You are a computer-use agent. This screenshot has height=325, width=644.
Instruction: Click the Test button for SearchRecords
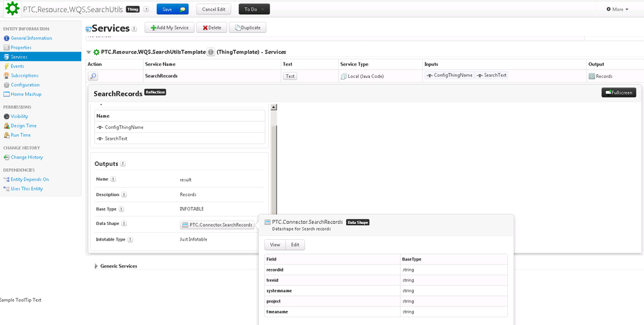tap(290, 76)
